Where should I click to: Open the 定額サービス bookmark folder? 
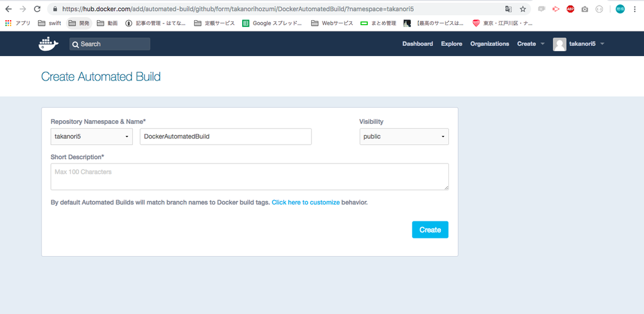pos(214,23)
